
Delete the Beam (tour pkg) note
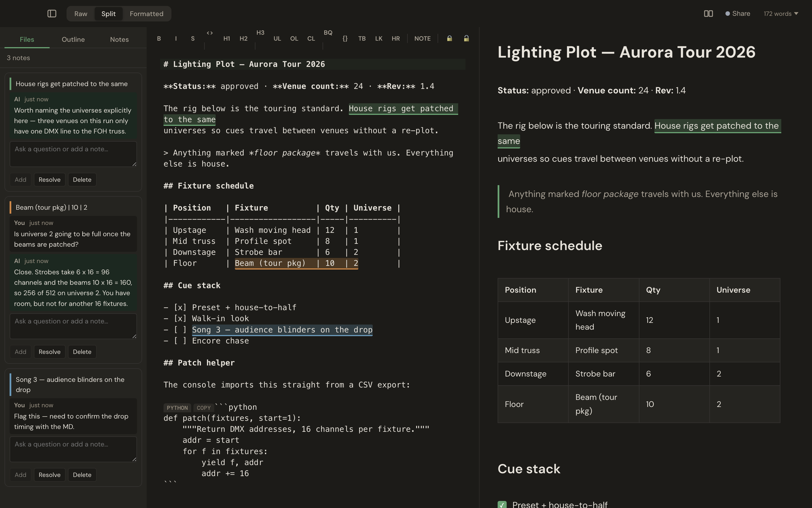click(x=82, y=352)
